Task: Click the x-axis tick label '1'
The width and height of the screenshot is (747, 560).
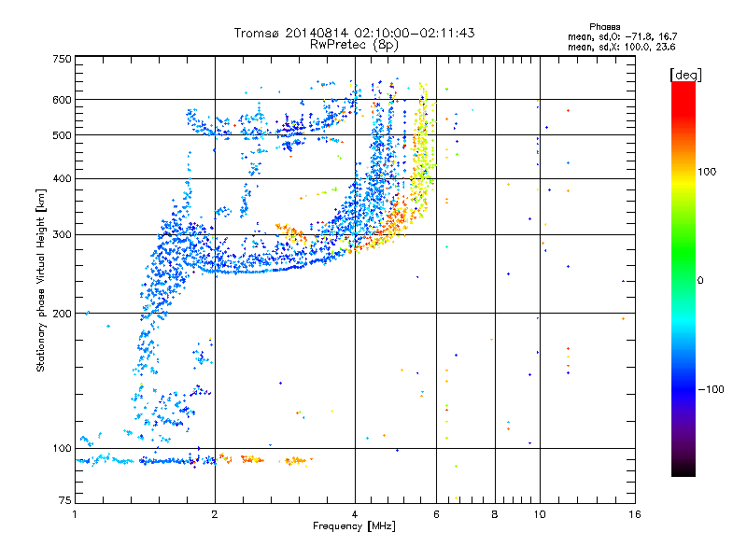Action: click(x=75, y=514)
